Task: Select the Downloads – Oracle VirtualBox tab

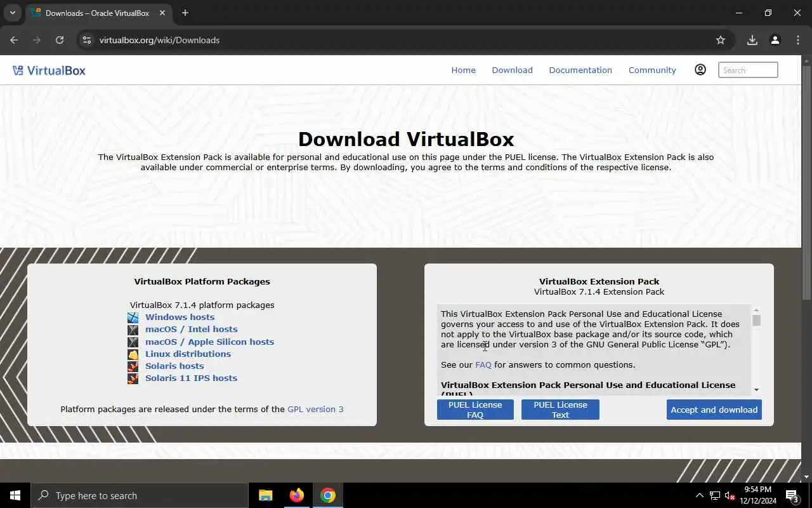Action: click(x=98, y=13)
